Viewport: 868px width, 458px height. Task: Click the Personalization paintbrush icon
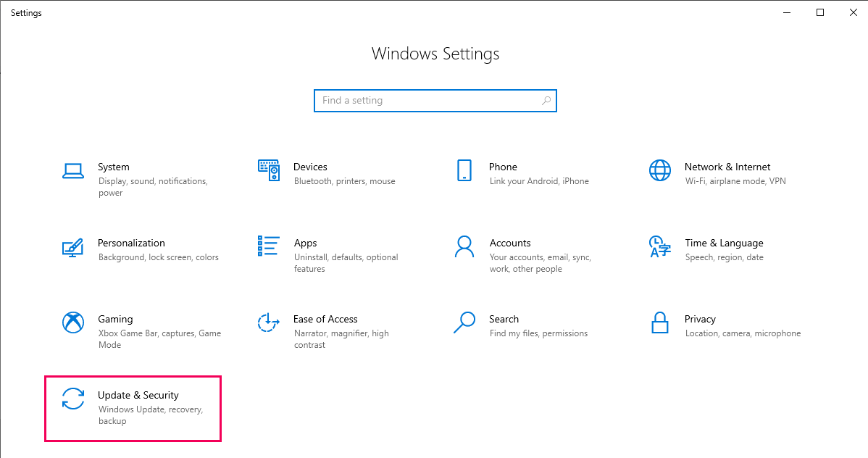[x=73, y=247]
